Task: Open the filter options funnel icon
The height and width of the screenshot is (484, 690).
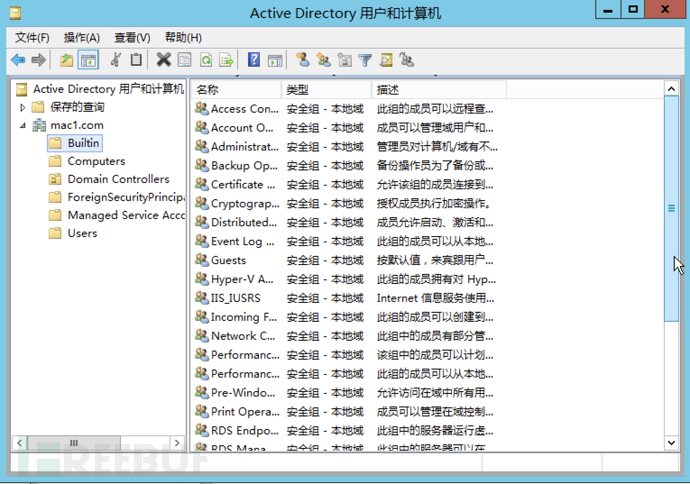Action: pos(365,60)
